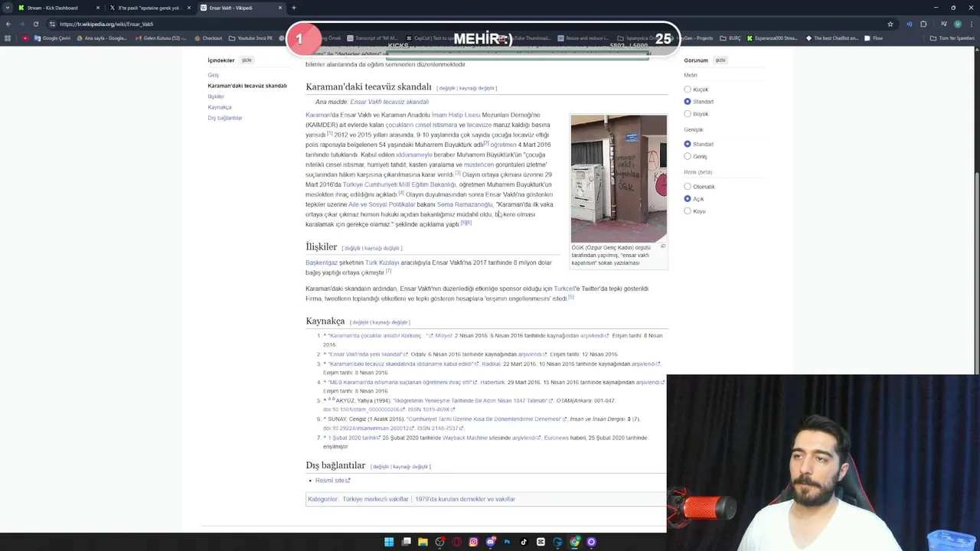This screenshot has width=980, height=551.
Task: Open TikTok from the taskbar
Action: click(x=524, y=542)
